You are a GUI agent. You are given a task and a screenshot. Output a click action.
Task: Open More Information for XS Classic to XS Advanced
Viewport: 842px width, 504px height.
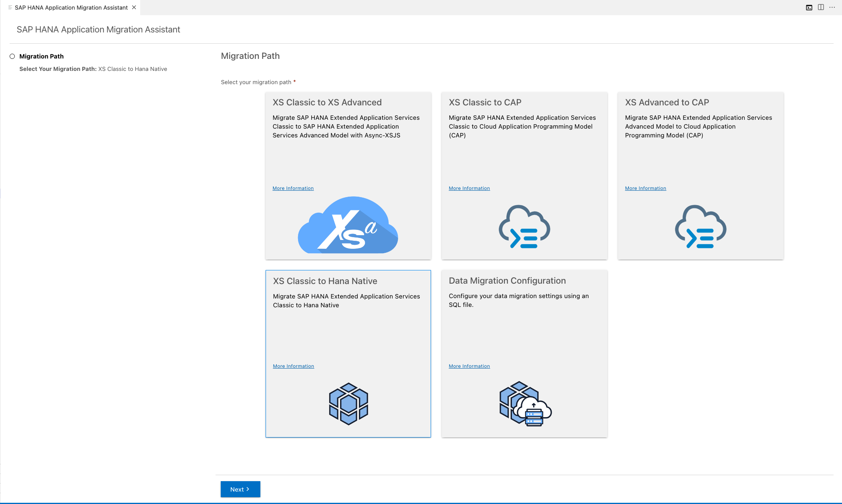[x=293, y=188]
